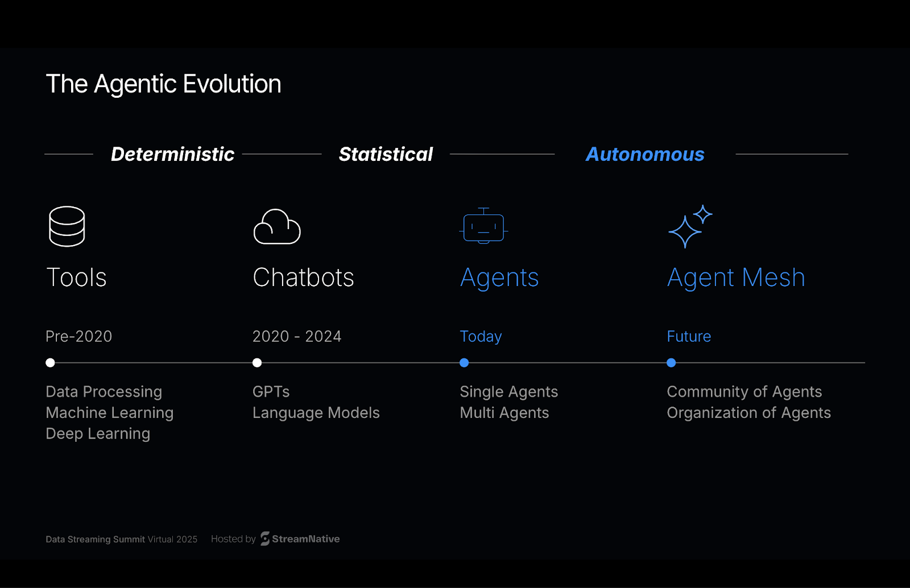Click the Statistical category heading
Screen dimensions: 910x588
tap(386, 154)
